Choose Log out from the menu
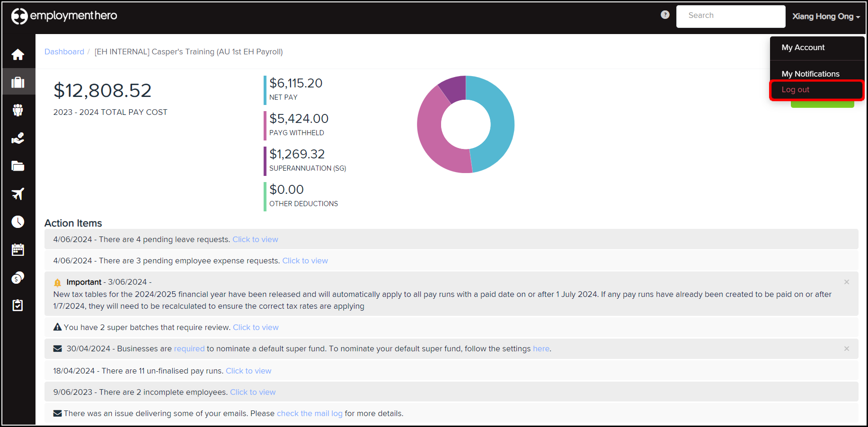Screen dimensions: 868x427 tap(795, 90)
